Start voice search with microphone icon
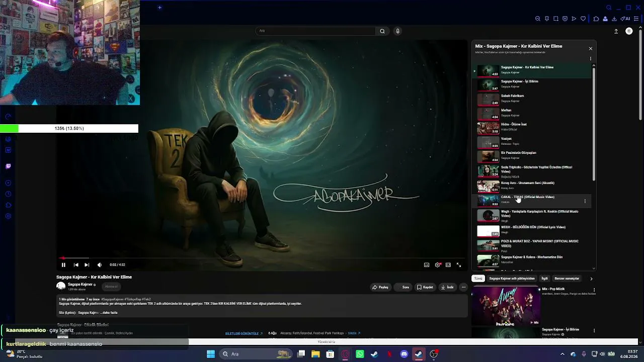This screenshot has height=362, width=644. pos(397,31)
